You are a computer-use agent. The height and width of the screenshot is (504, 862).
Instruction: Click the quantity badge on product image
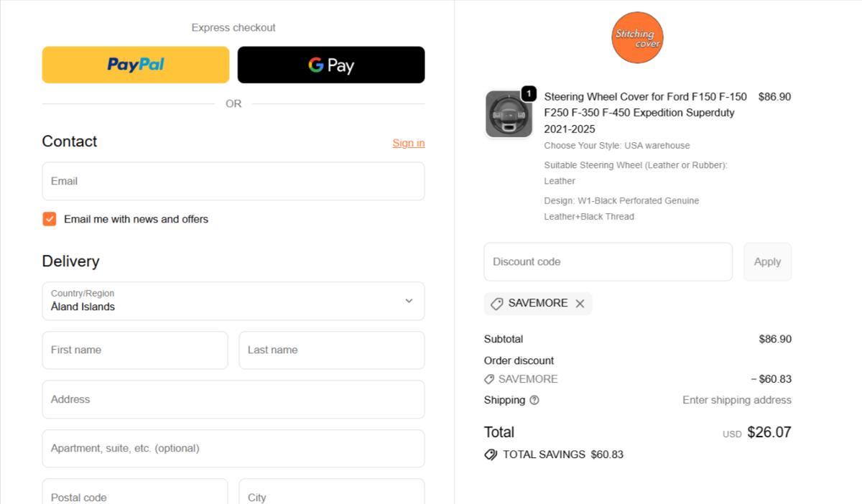point(528,93)
